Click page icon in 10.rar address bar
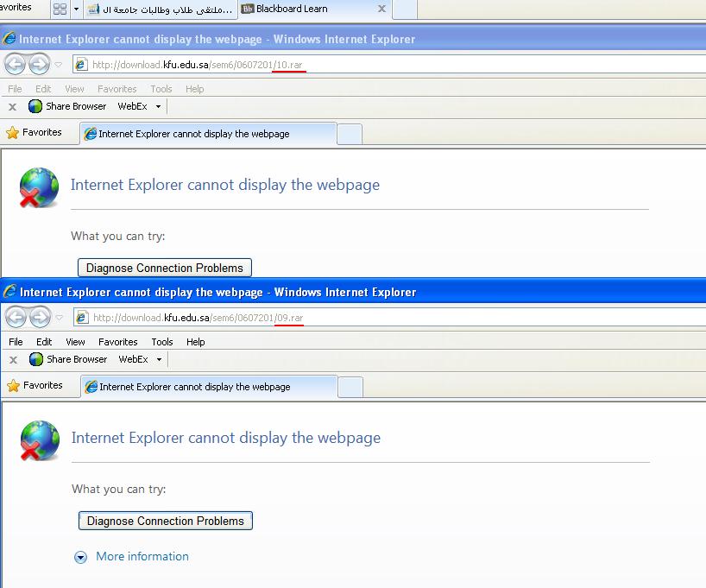Image resolution: width=706 pixels, height=588 pixels. point(81,65)
